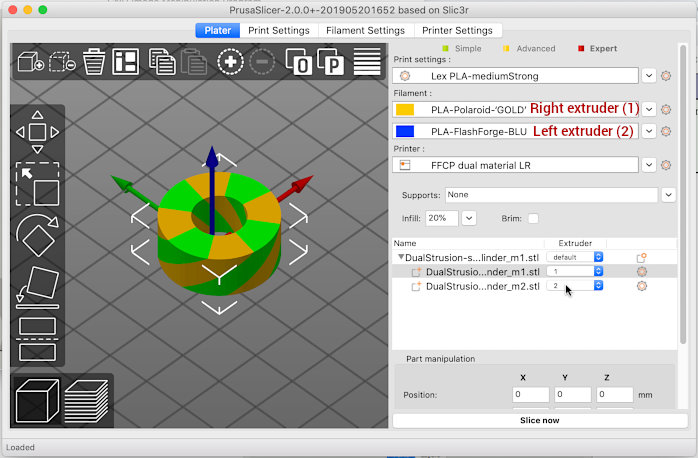
Task: Click the gold filament color swatch
Action: (x=405, y=109)
